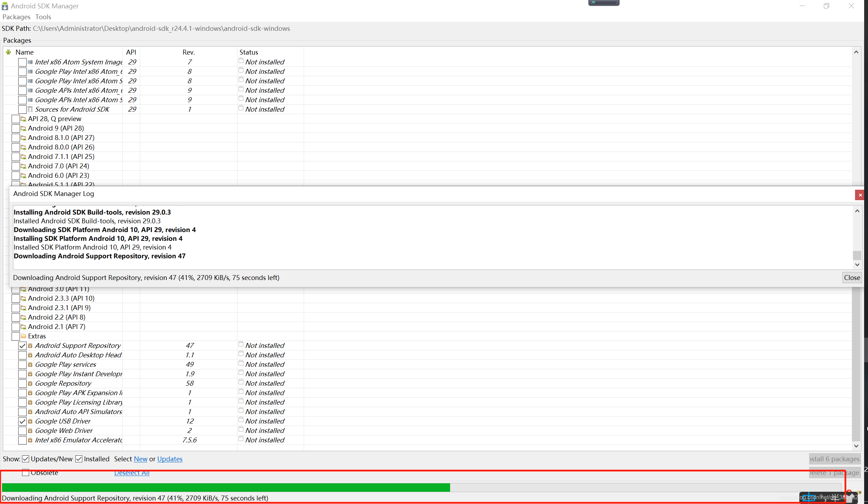Click the Android SDK Manager title bar icon
The width and height of the screenshot is (868, 504).
tap(5, 6)
